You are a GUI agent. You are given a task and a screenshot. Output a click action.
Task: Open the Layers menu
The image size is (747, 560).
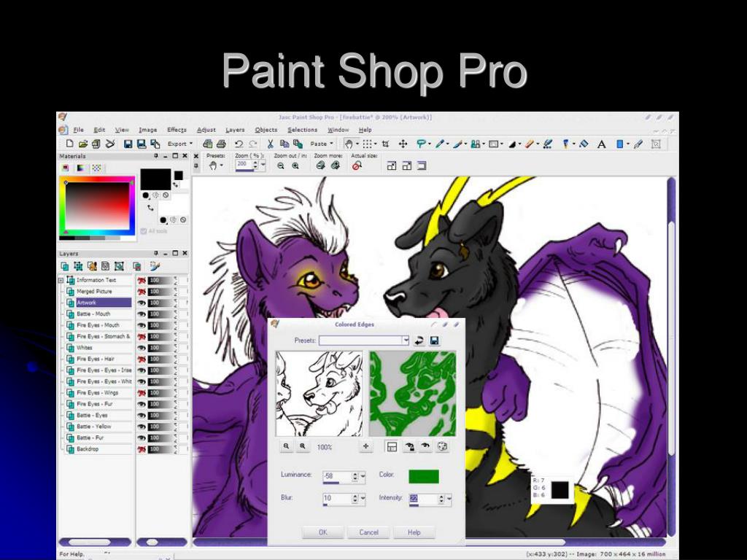235,130
